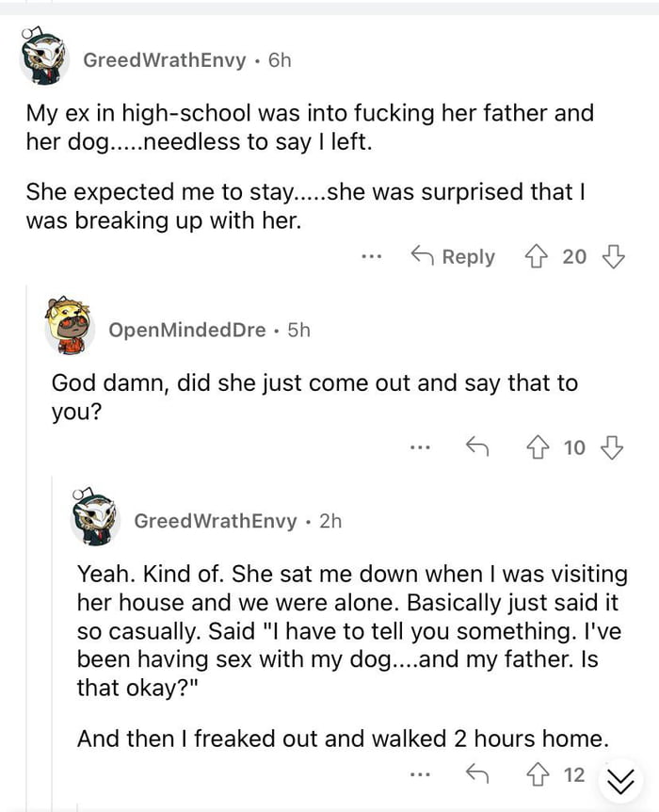Open more options on the 2h comment

point(420,775)
